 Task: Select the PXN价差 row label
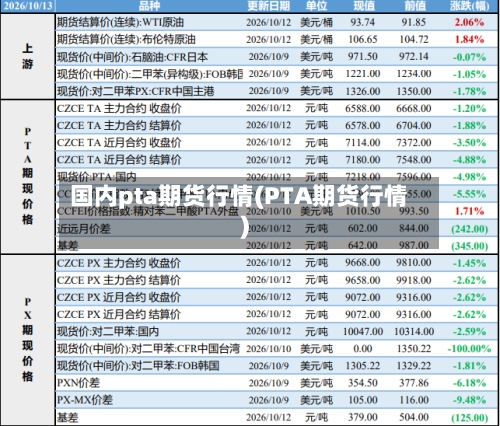tap(78, 383)
